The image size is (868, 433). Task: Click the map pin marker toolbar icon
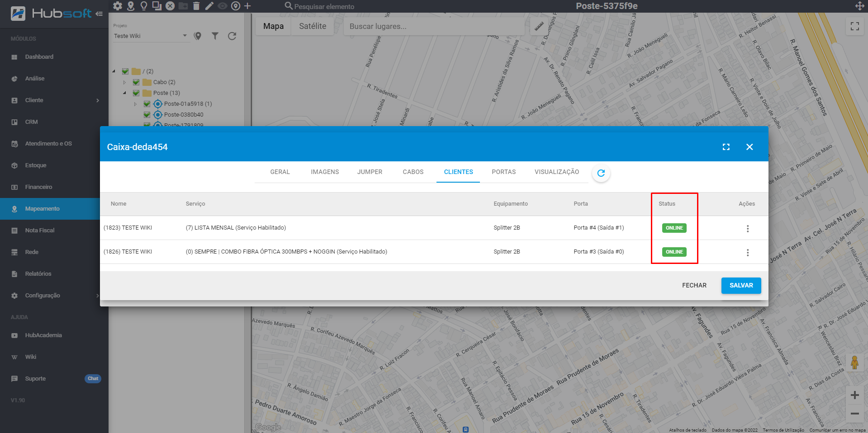[131, 6]
